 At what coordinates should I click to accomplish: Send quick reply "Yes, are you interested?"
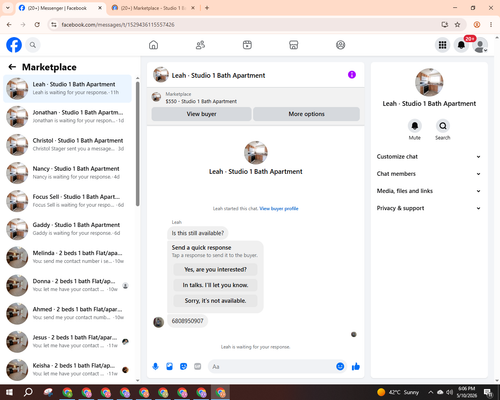pos(215,269)
